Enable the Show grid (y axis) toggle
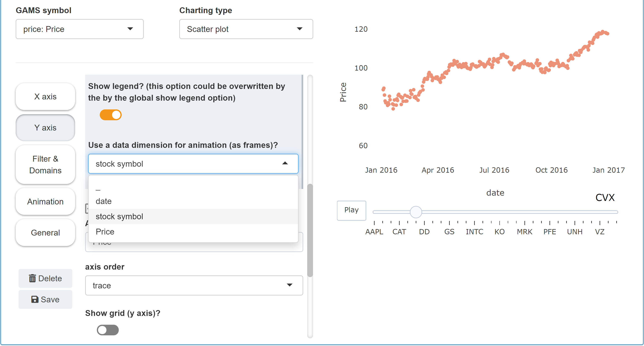Image resolution: width=644 pixels, height=346 pixels. [x=107, y=330]
